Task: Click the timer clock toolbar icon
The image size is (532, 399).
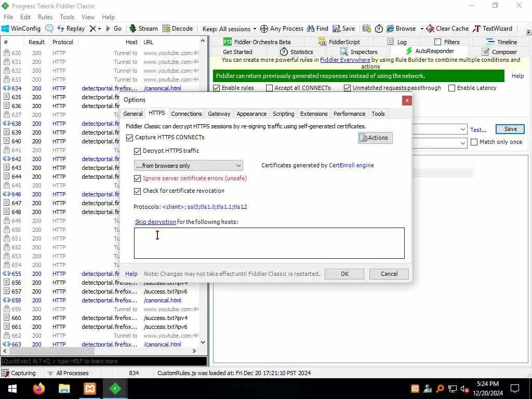Action: (x=379, y=29)
